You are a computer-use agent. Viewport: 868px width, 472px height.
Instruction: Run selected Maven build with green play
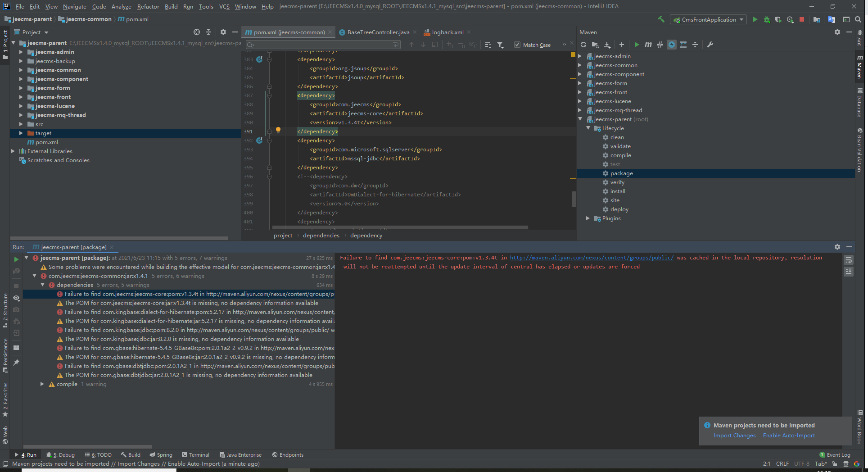pyautogui.click(x=637, y=45)
